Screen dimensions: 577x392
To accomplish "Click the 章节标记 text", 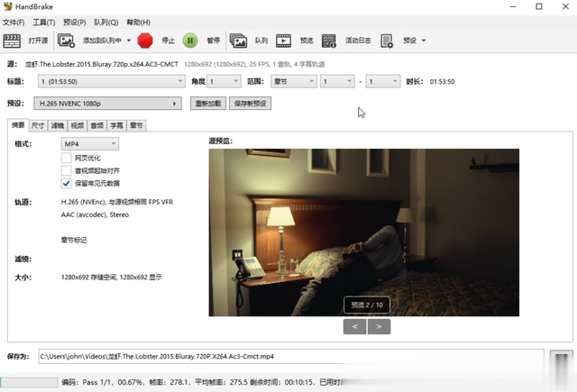I will click(74, 240).
